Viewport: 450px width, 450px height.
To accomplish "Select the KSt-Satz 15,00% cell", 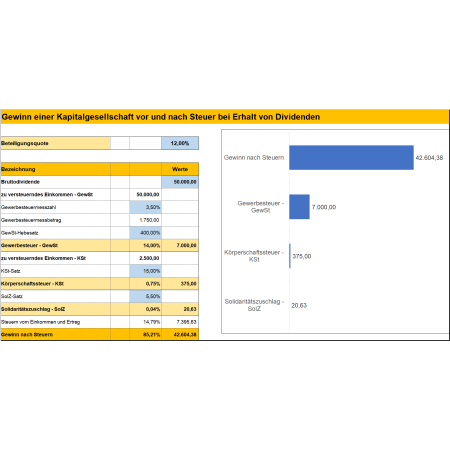I will point(146,271).
